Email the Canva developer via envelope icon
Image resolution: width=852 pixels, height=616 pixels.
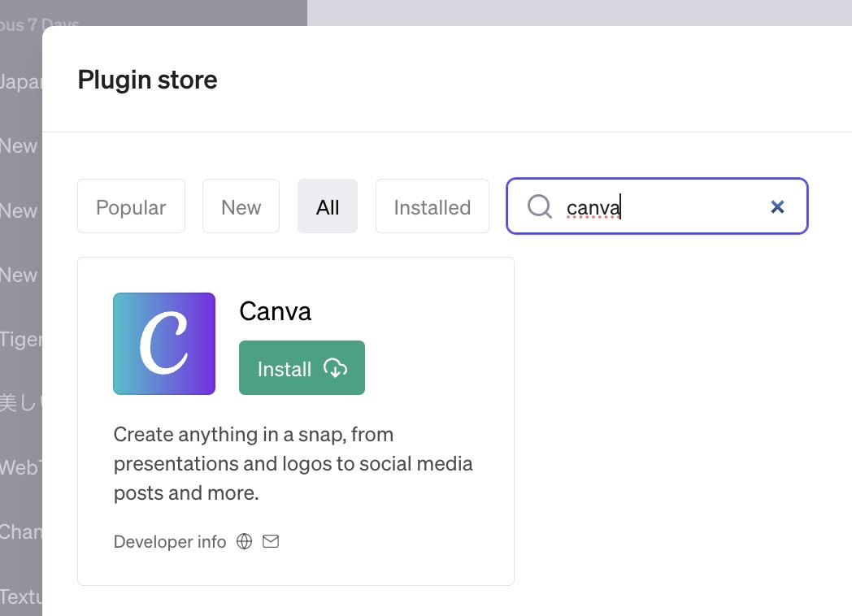tap(271, 541)
